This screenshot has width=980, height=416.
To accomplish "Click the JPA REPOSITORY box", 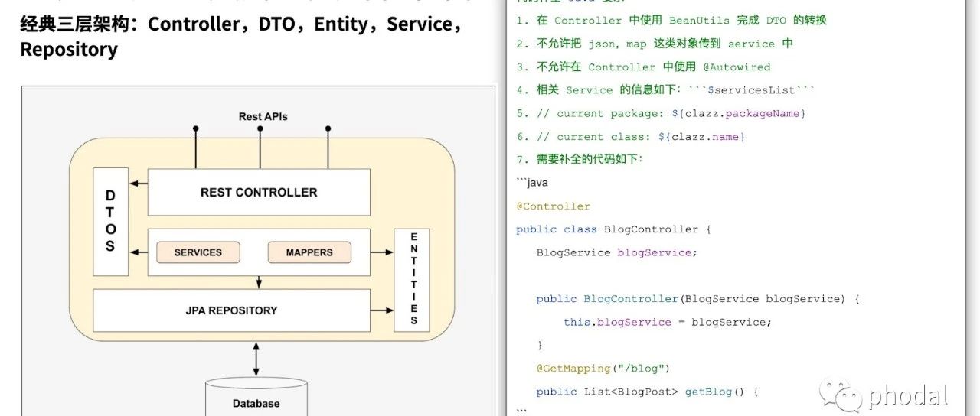I will click(x=231, y=310).
